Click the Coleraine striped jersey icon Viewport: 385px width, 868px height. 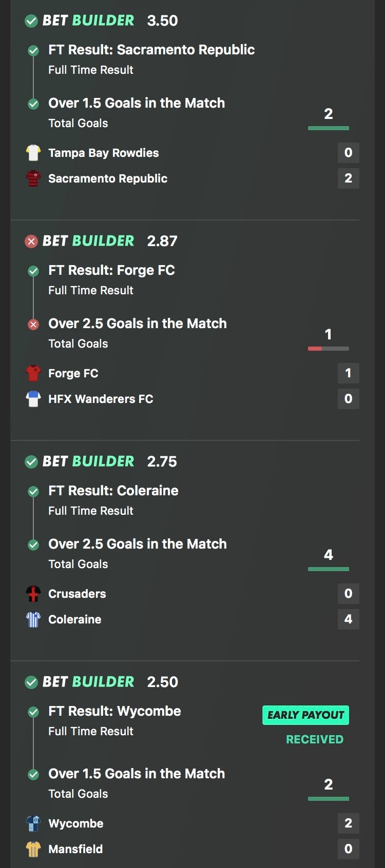(33, 619)
